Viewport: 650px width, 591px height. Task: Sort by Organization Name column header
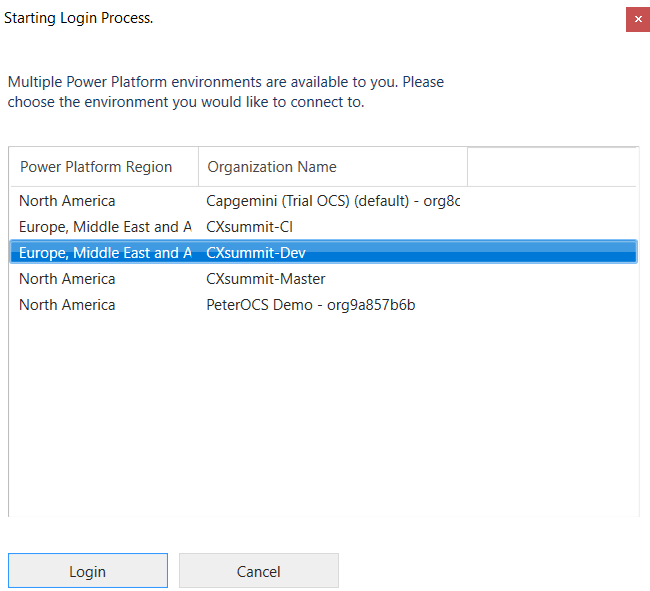(x=333, y=167)
